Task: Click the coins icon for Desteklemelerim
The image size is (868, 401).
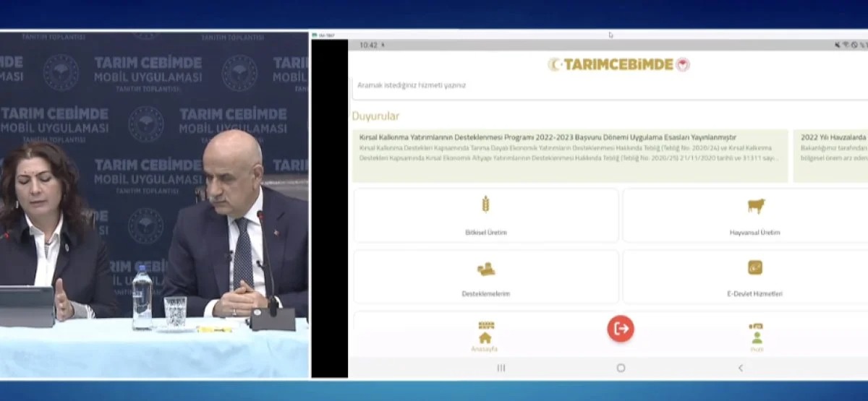Action: 485,269
